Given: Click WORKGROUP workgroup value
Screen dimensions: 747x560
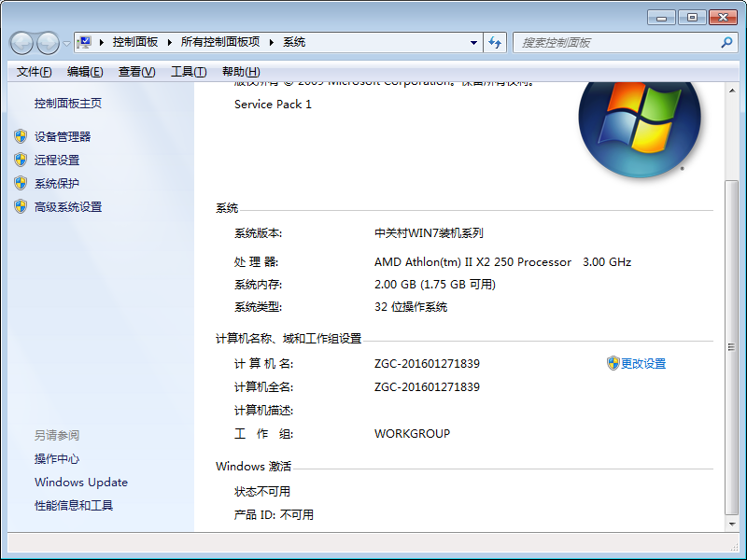Looking at the screenshot, I should [x=412, y=434].
